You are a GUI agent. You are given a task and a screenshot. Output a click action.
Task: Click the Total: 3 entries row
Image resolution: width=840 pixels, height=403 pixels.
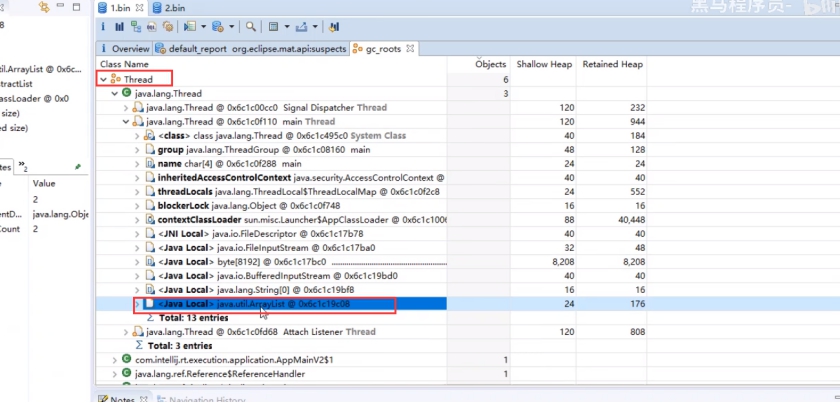(x=180, y=346)
